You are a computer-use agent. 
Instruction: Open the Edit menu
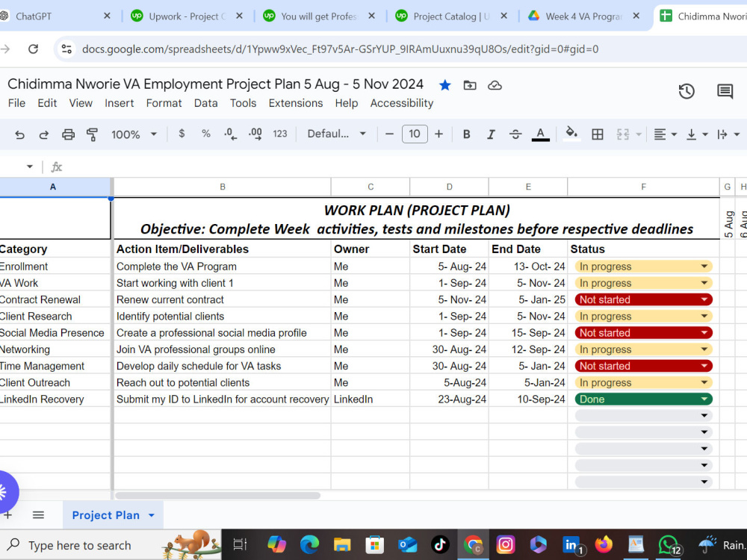[x=47, y=103]
